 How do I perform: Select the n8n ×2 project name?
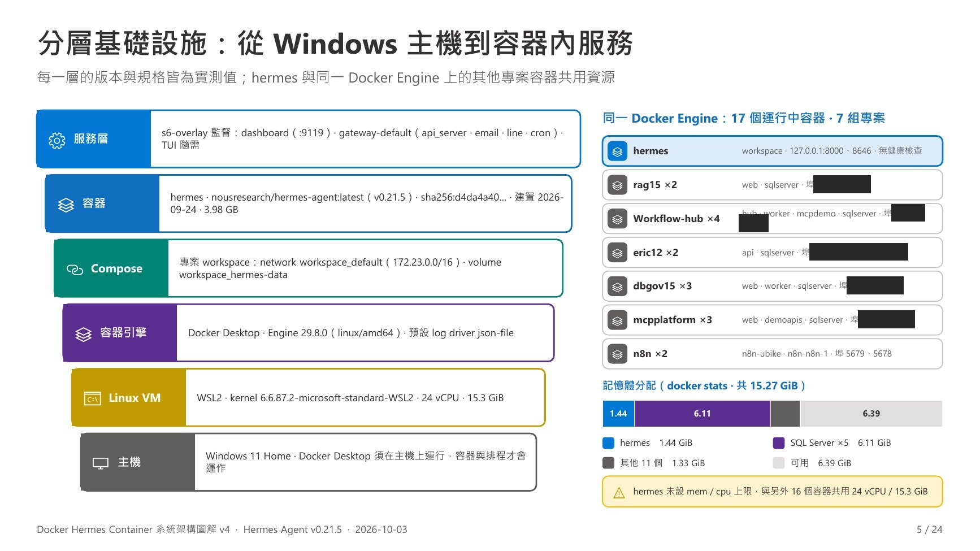(650, 354)
